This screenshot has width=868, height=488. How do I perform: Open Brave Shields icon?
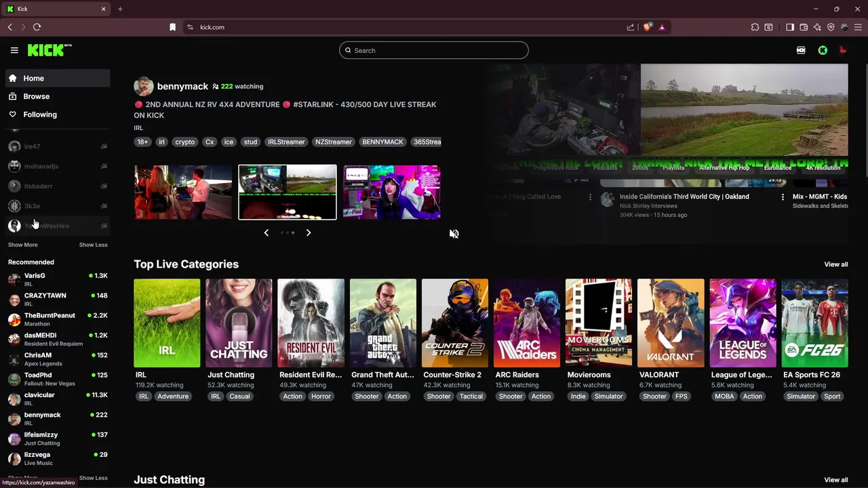click(x=648, y=27)
